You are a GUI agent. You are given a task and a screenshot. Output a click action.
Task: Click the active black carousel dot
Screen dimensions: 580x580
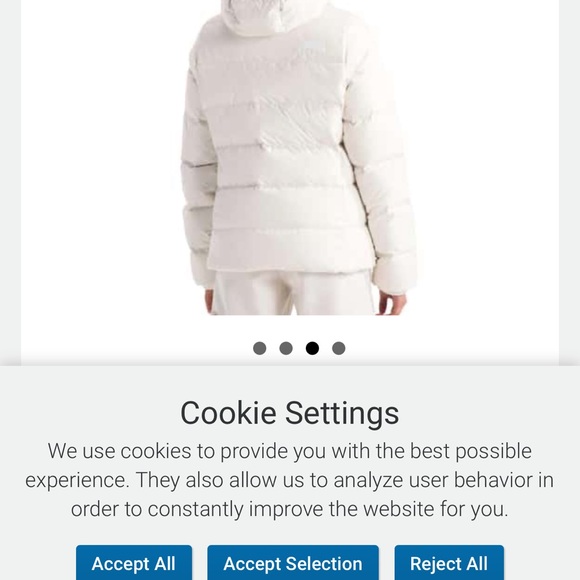[312, 348]
